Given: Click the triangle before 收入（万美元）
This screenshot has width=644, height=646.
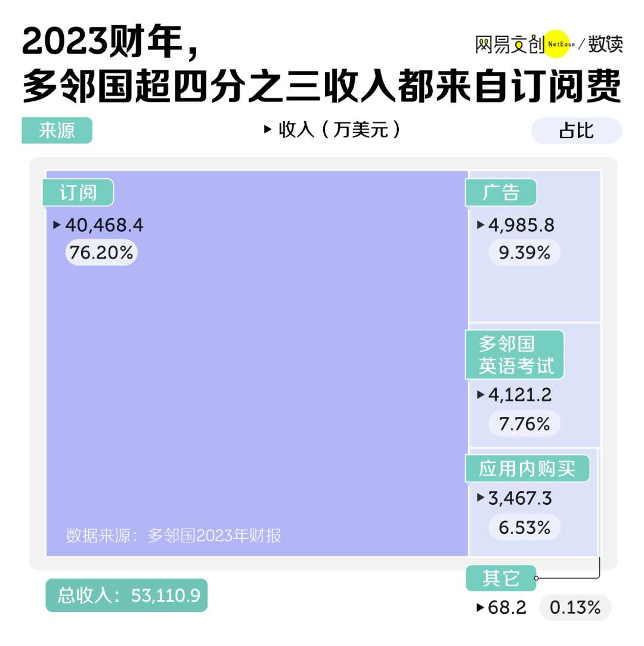Looking at the screenshot, I should (268, 130).
